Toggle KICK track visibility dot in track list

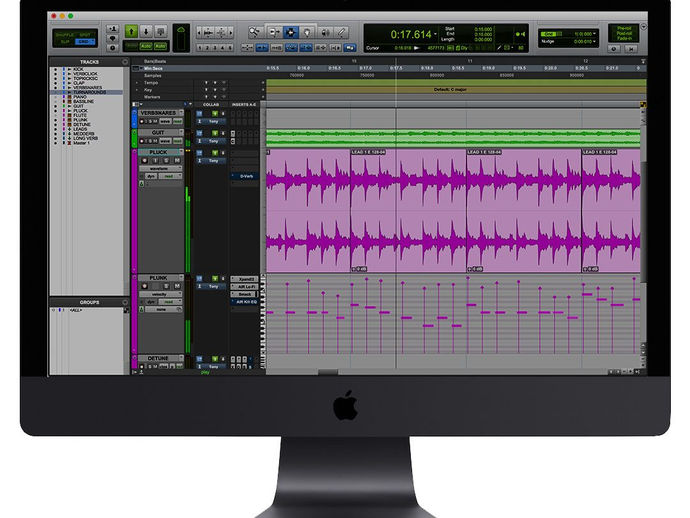coord(55,69)
